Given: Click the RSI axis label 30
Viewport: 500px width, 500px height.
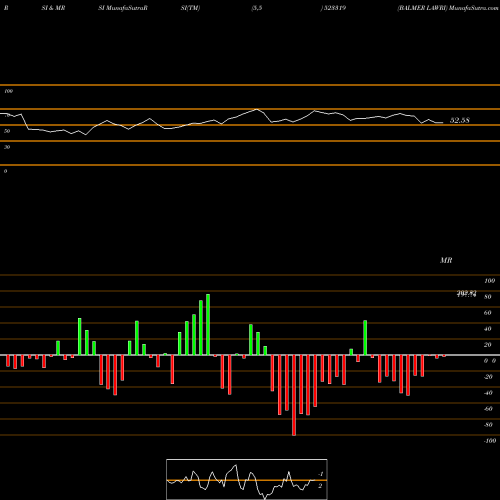Looking at the screenshot, I should click(7, 147).
